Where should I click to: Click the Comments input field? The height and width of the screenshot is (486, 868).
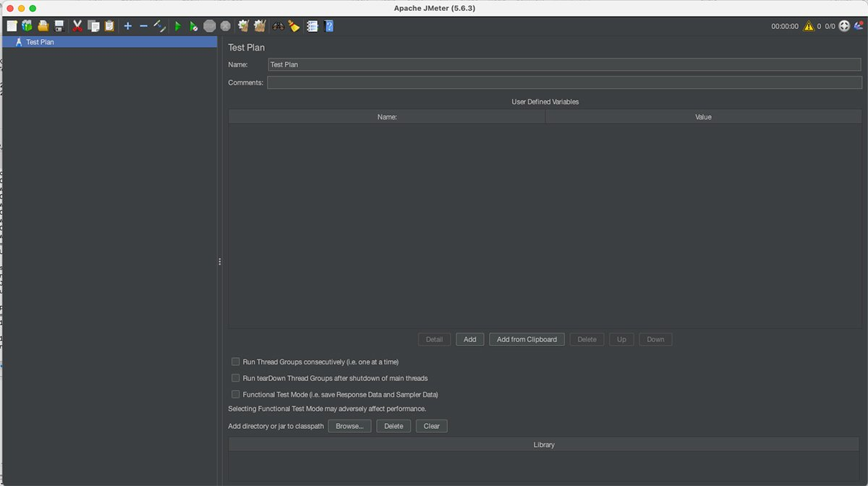click(564, 82)
